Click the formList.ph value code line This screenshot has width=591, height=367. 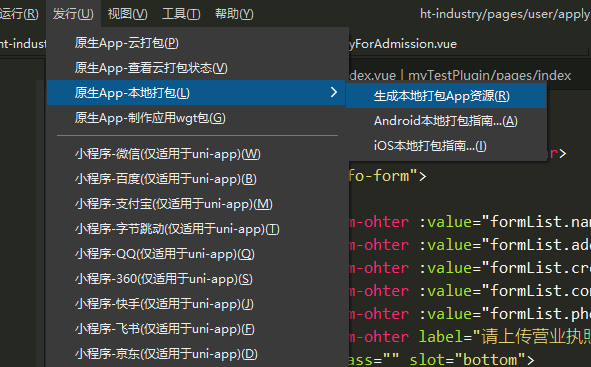(470, 314)
